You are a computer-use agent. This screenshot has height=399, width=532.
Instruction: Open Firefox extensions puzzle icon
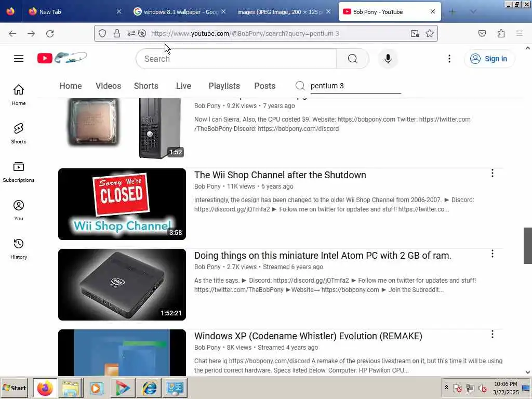[501, 33]
